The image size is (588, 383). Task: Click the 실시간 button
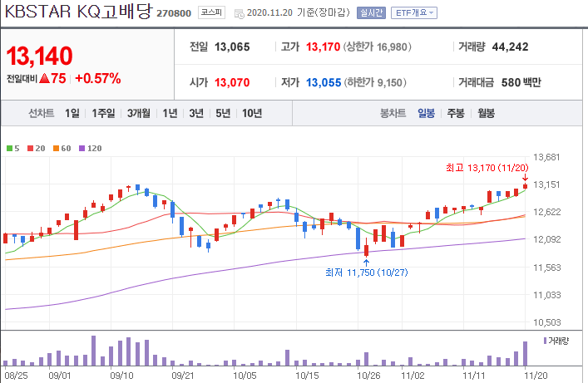point(371,12)
